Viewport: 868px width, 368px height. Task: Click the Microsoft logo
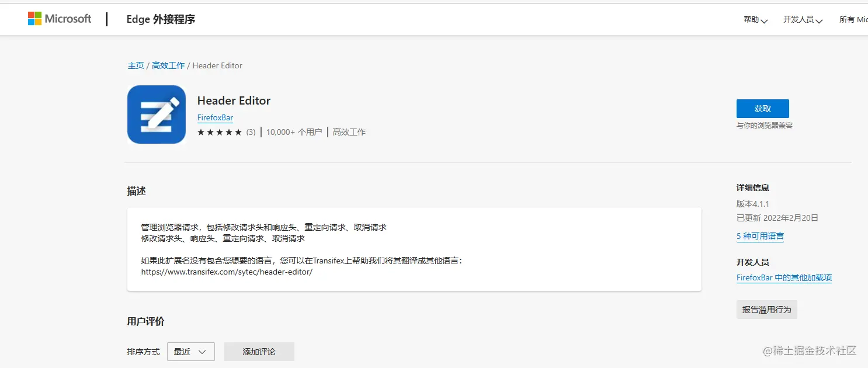60,19
